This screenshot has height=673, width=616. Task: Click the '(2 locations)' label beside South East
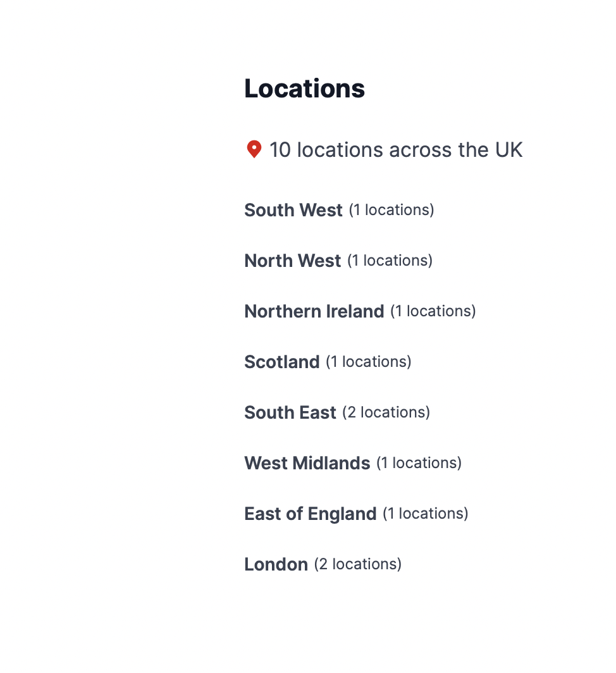[386, 412]
